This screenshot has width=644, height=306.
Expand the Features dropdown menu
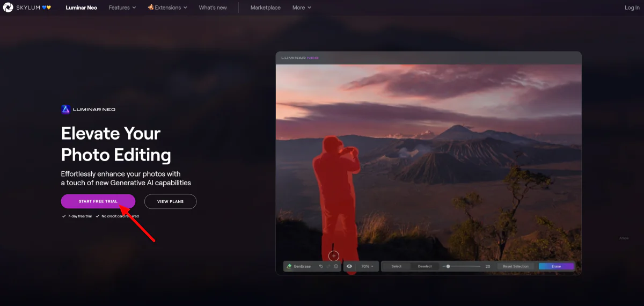pos(122,8)
